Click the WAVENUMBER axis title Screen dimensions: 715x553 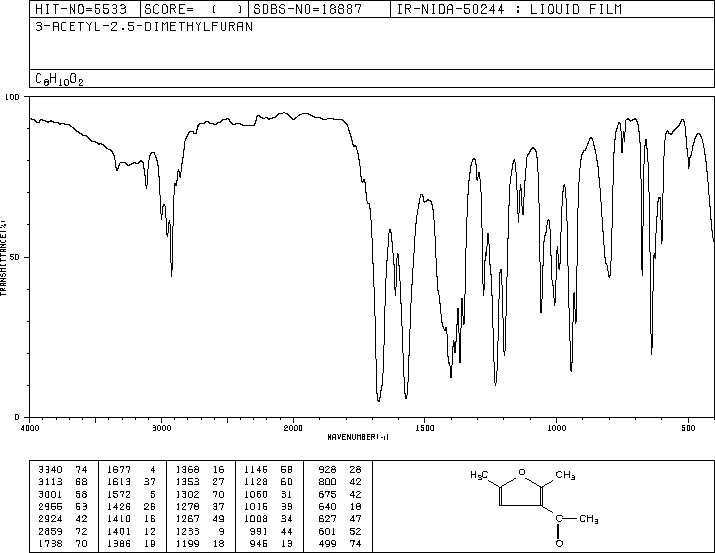(x=358, y=437)
